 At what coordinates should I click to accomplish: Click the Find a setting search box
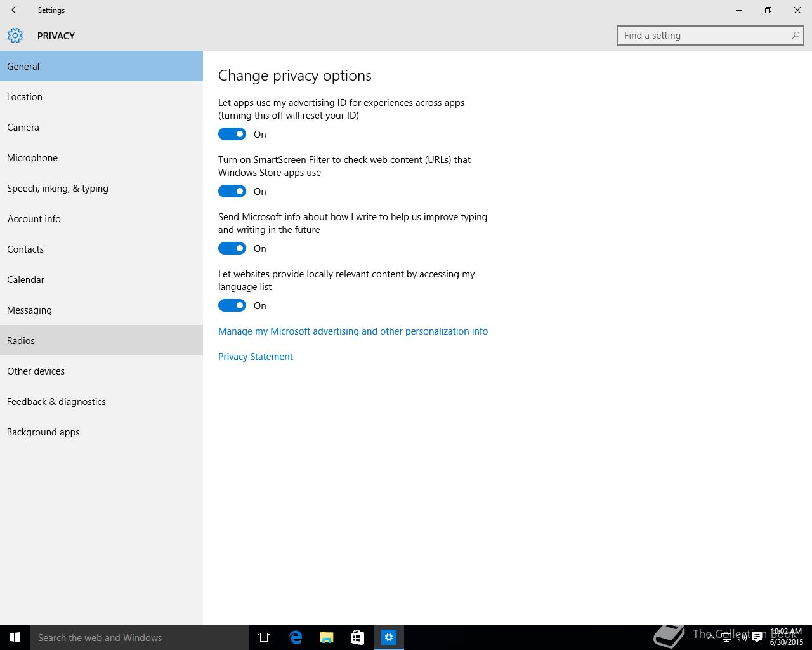coord(710,36)
